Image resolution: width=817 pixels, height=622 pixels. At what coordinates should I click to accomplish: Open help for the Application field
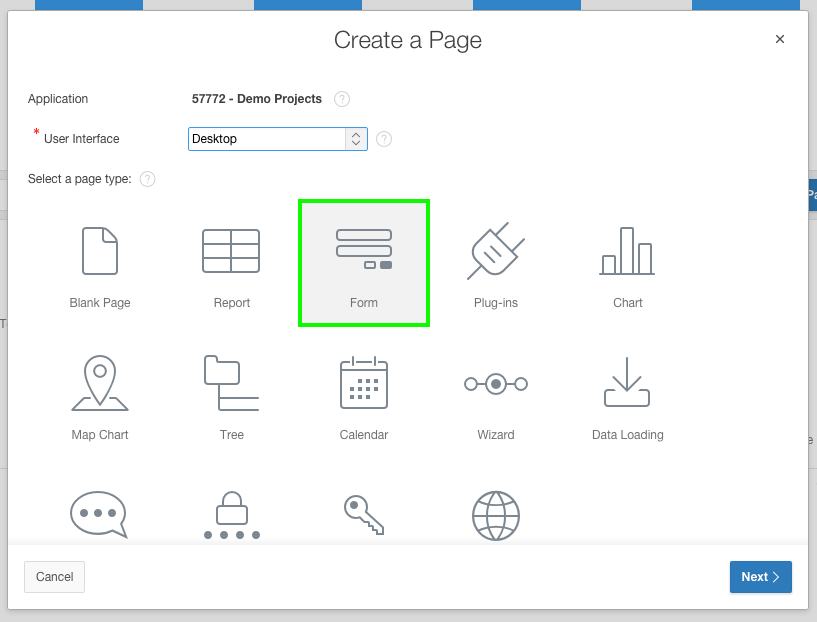[x=341, y=98]
